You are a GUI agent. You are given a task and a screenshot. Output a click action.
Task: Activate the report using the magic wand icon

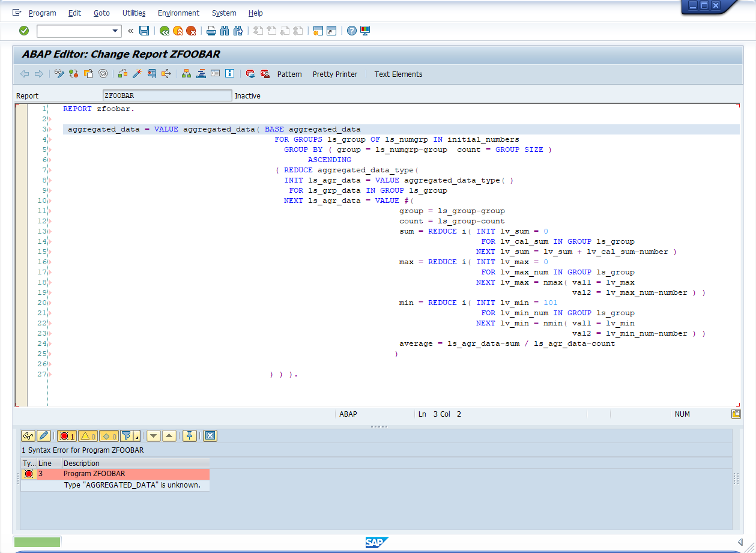pos(138,74)
